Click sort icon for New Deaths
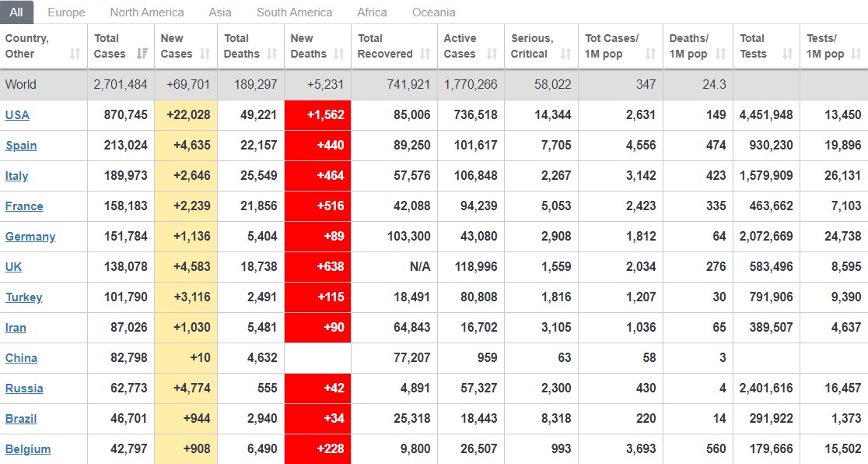 tap(339, 54)
